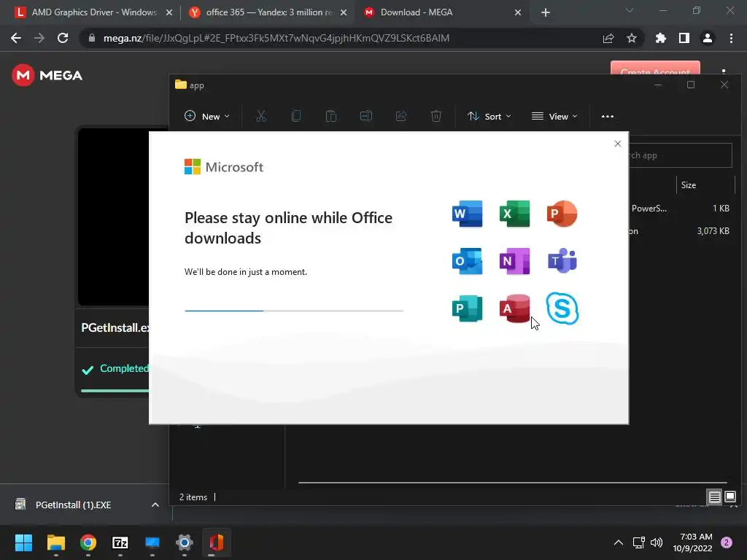Open the Windows Start menu
Image resolution: width=747 pixels, height=560 pixels.
click(23, 542)
